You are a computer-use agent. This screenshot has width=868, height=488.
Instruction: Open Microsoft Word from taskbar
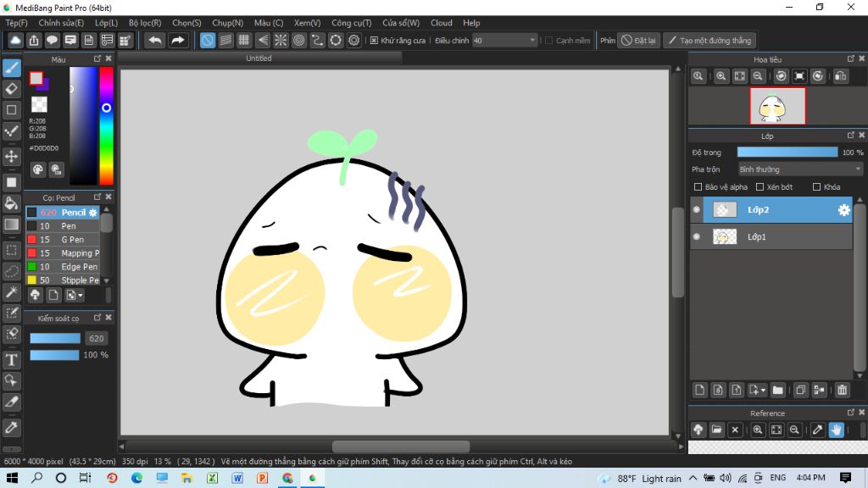pos(237,478)
